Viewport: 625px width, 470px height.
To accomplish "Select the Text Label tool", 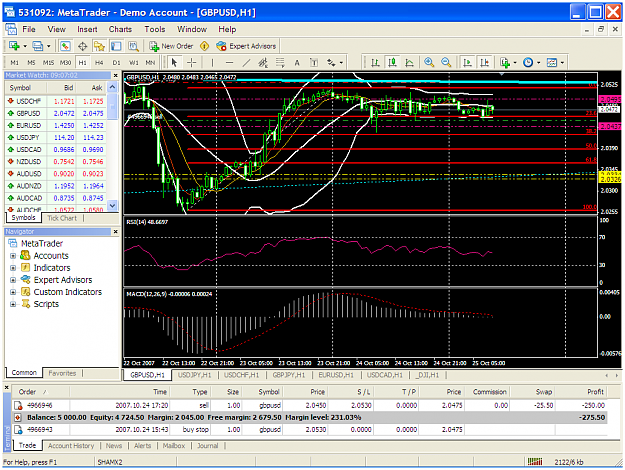I will [x=314, y=63].
